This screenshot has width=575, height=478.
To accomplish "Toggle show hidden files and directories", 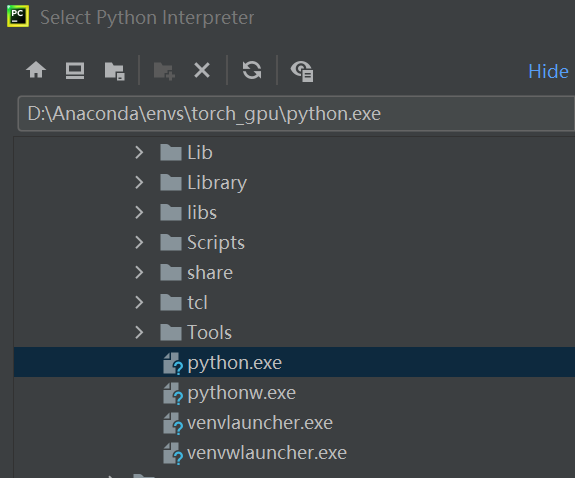I will coord(302,71).
